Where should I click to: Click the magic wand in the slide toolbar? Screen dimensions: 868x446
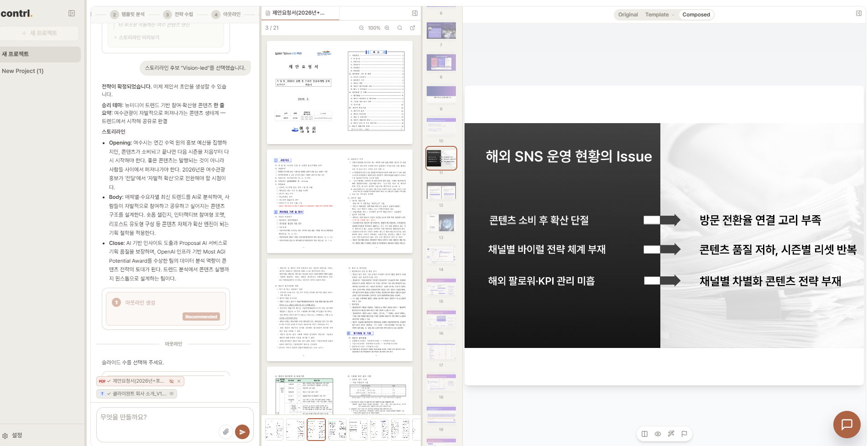[x=671, y=434]
